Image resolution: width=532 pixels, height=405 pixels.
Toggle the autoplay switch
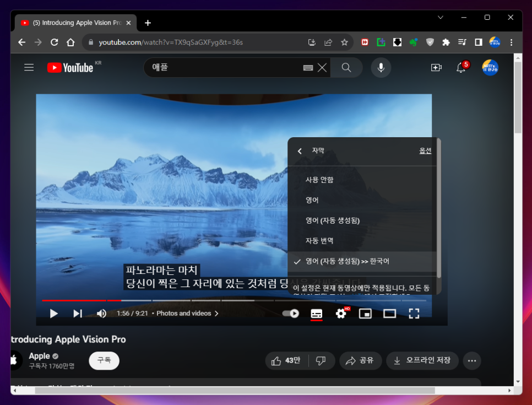pyautogui.click(x=291, y=314)
